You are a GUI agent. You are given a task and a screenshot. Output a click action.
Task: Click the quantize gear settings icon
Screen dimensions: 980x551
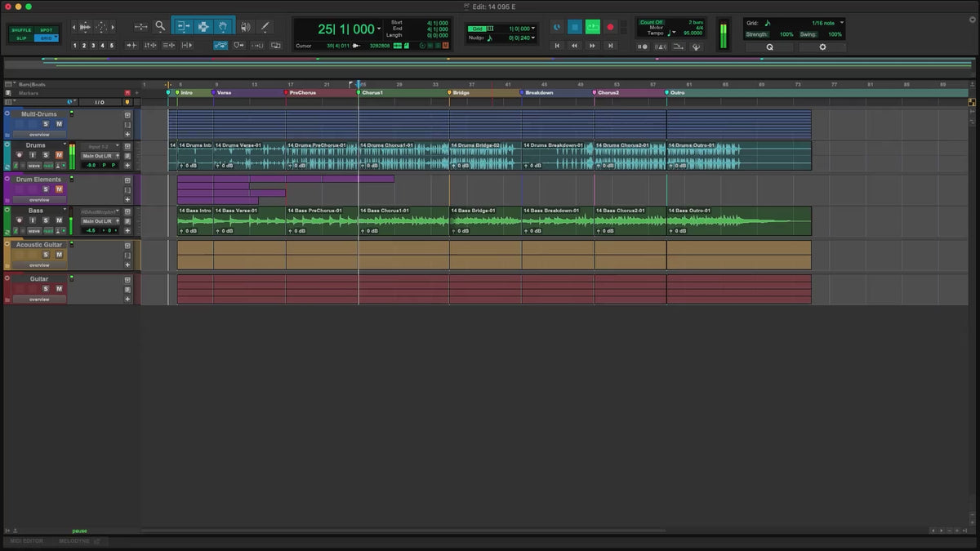coord(822,47)
